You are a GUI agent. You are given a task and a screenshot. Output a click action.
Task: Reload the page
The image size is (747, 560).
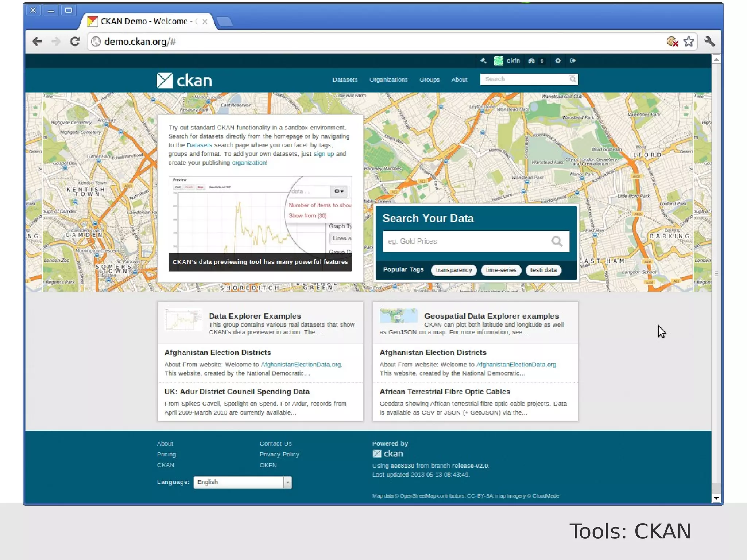coord(75,42)
